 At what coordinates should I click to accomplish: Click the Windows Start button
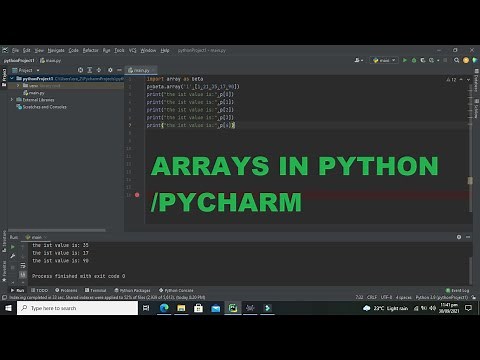click(8, 308)
